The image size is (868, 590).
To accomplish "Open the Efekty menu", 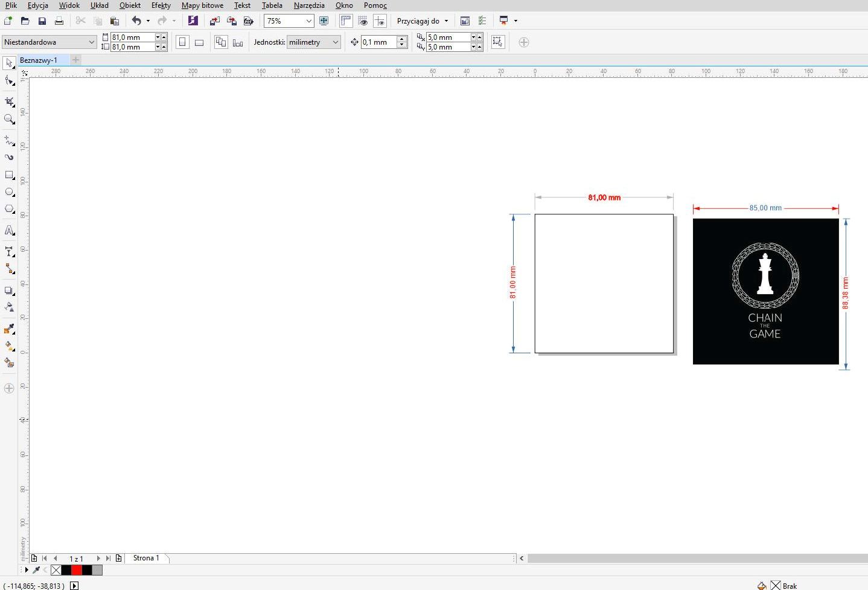I will coord(161,5).
